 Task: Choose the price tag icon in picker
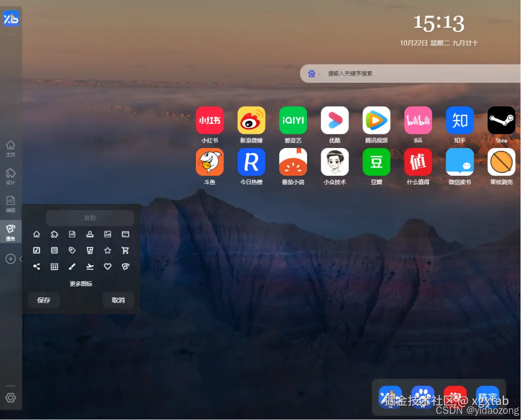click(x=72, y=250)
